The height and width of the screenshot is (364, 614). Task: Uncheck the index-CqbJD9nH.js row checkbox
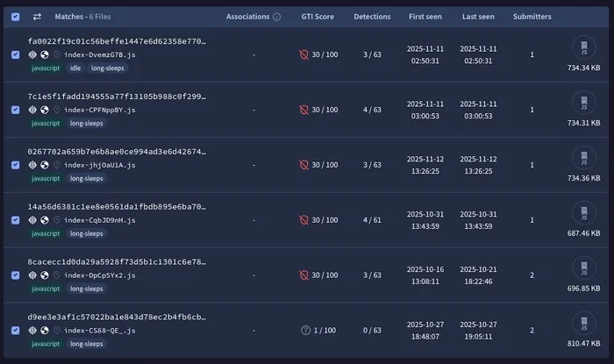[15, 220]
